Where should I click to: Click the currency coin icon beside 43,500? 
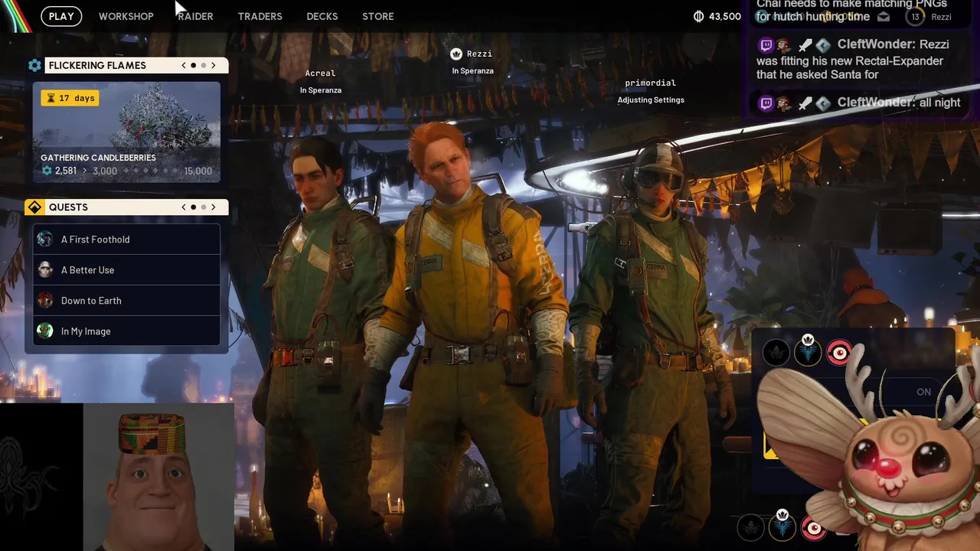(698, 16)
